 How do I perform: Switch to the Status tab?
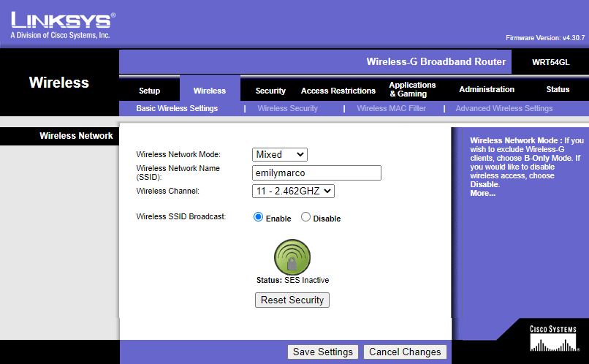point(558,89)
